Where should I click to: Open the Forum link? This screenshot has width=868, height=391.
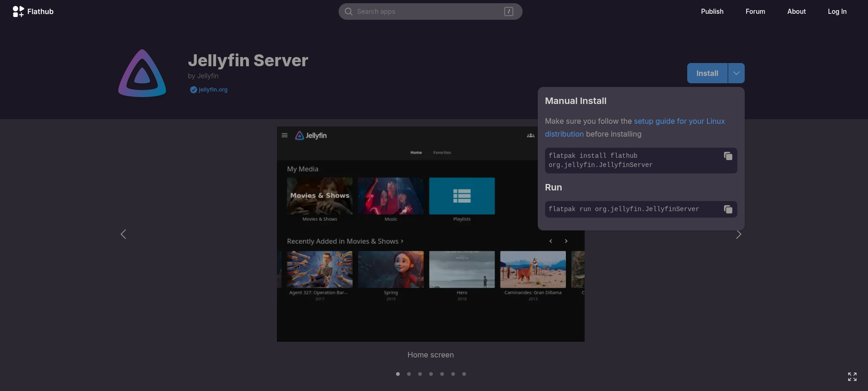coord(755,11)
